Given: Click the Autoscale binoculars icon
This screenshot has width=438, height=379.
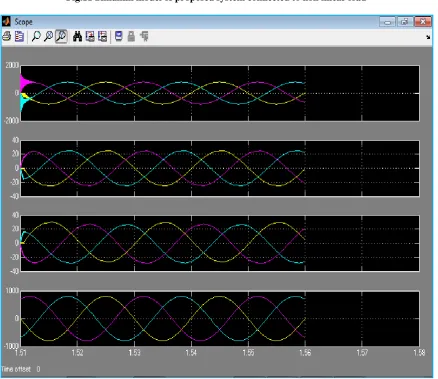Looking at the screenshot, I should coord(77,36).
